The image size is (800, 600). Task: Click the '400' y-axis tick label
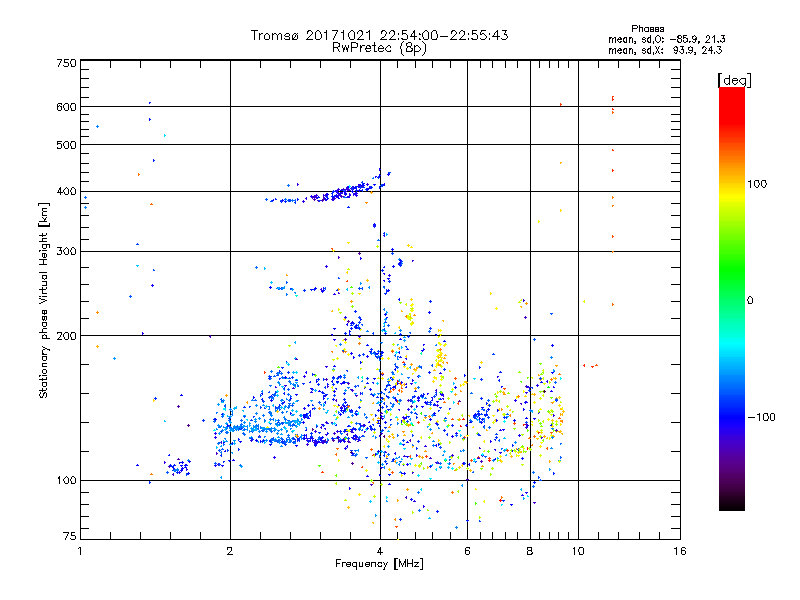[x=66, y=192]
